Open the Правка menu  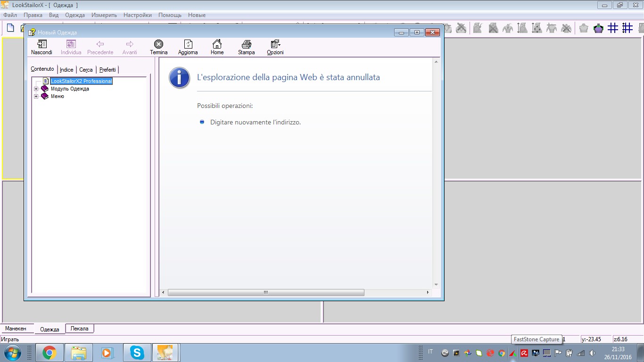tap(33, 15)
